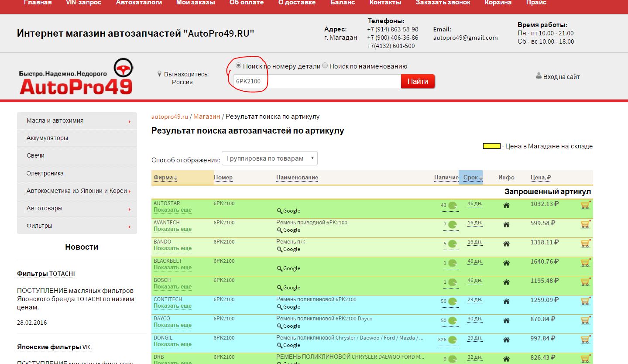Image resolution: width=628 pixels, height=364 pixels.
Task: Follow autopro49.ru breadcrumb link
Action: pyautogui.click(x=170, y=117)
